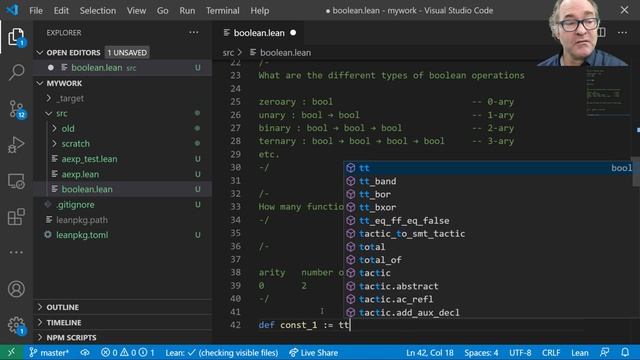The width and height of the screenshot is (640, 360).
Task: Expand the NPM Scripts section
Action: click(x=122, y=338)
